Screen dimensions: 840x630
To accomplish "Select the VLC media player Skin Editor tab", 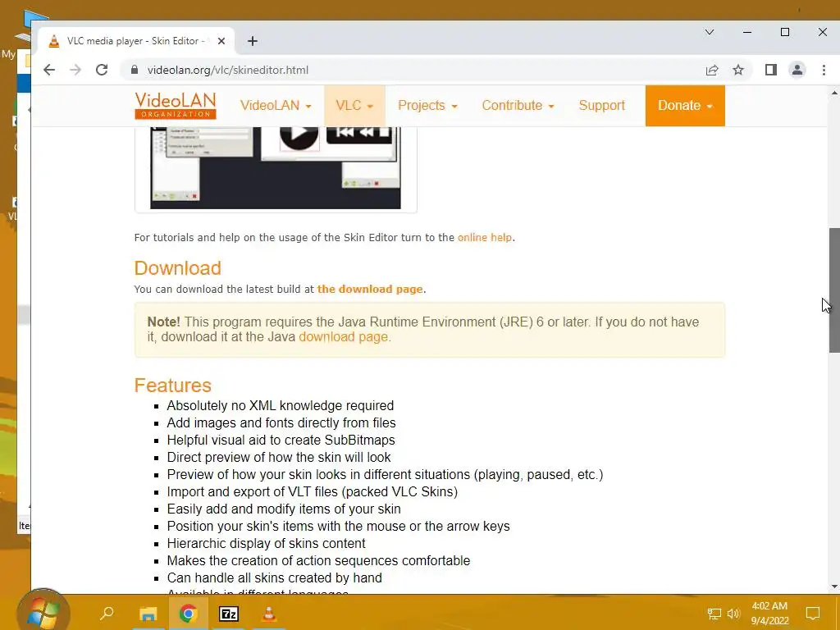I will (136, 41).
